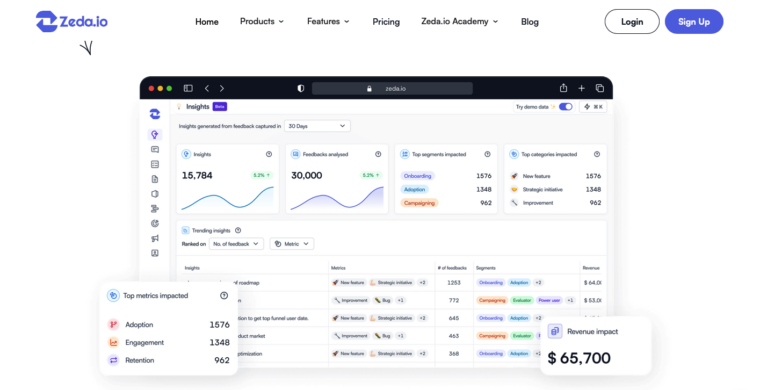Open the table grid sidebar icon

tap(155, 164)
